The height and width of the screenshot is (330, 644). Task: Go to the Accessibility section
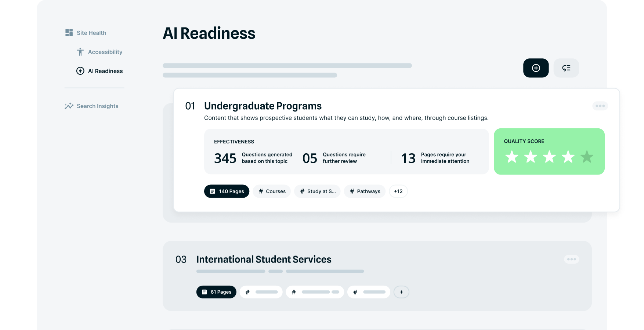click(99, 52)
